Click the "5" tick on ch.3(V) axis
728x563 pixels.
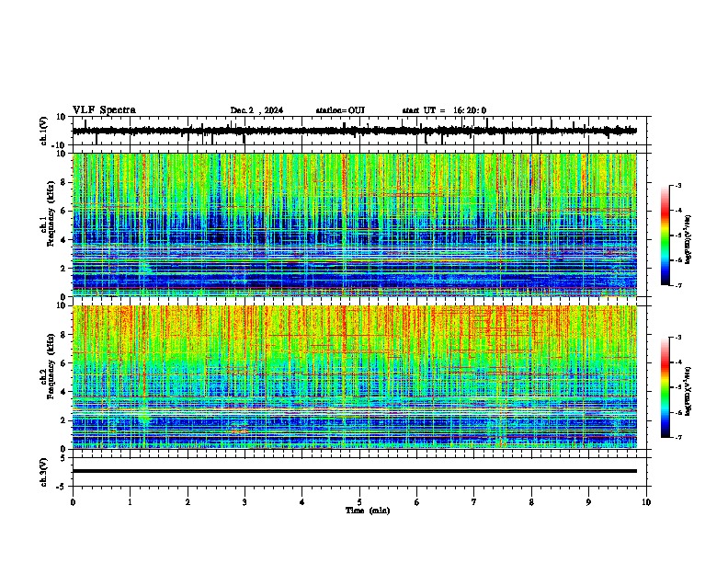tap(63, 458)
